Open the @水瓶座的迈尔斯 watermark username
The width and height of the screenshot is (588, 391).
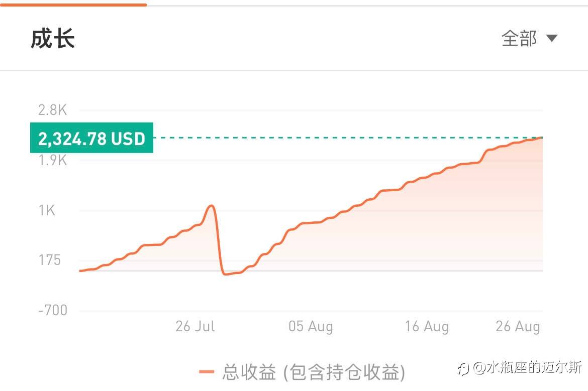click(x=527, y=368)
